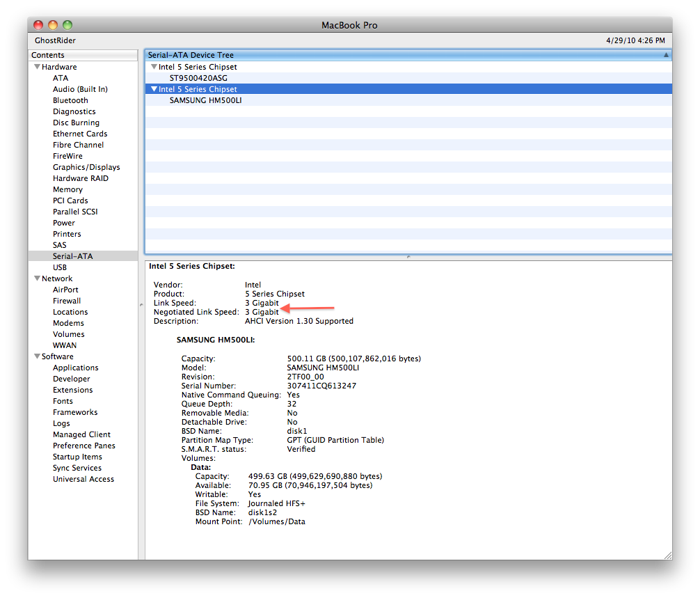Select ATA in the Hardware list
The height and width of the screenshot is (598, 700).
point(61,78)
